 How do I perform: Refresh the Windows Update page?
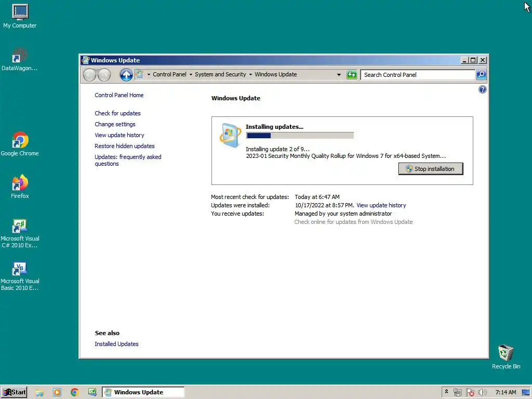[352, 75]
